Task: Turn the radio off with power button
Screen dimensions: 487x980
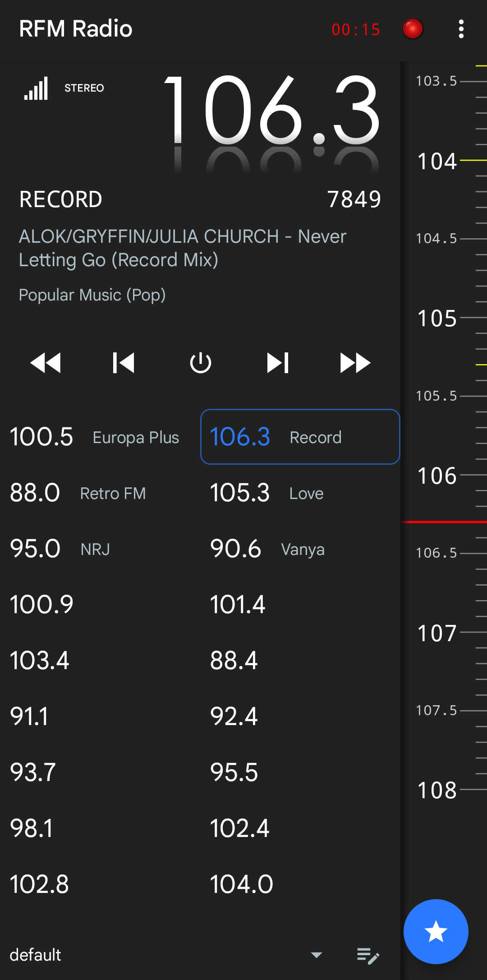Action: click(x=201, y=363)
